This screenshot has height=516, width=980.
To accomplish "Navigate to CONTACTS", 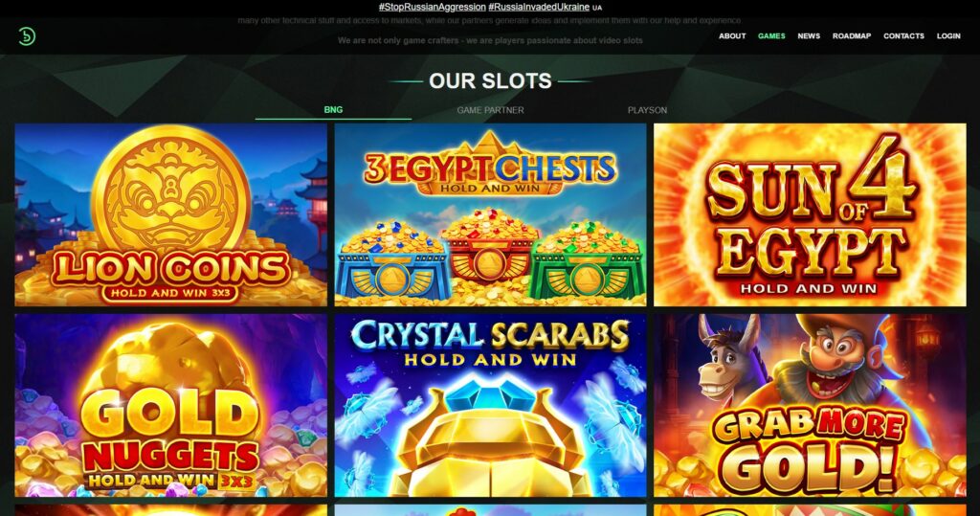I will click(x=903, y=36).
